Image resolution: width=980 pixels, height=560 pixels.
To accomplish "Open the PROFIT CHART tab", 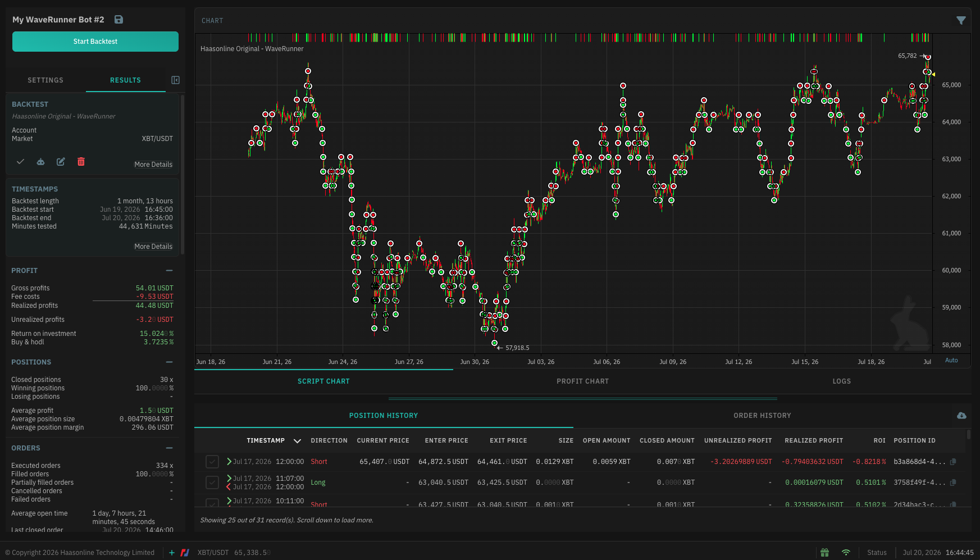I will click(582, 381).
